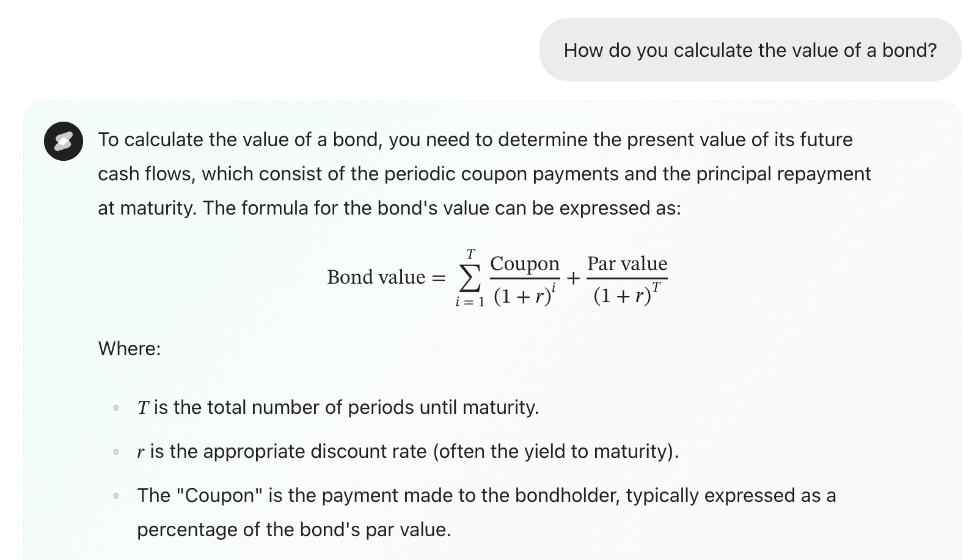Click the user question message bubble

pyautogui.click(x=750, y=50)
